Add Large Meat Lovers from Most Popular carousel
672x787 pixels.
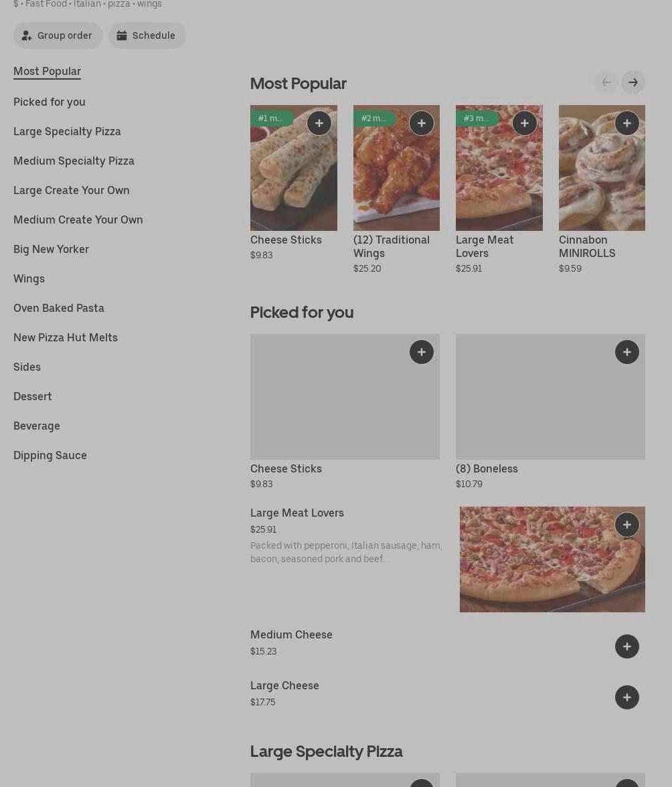[x=525, y=123]
